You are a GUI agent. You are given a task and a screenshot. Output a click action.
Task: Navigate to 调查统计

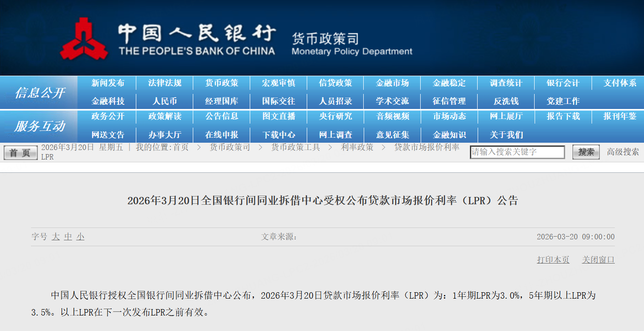(506, 83)
